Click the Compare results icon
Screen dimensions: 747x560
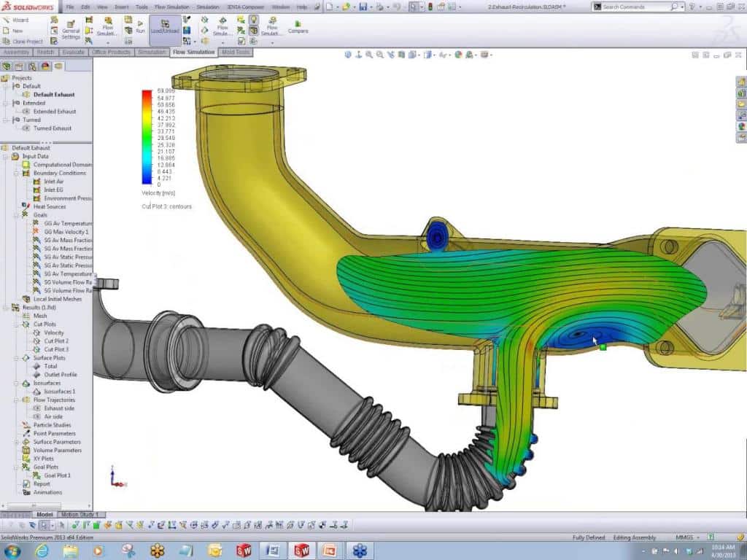(298, 25)
